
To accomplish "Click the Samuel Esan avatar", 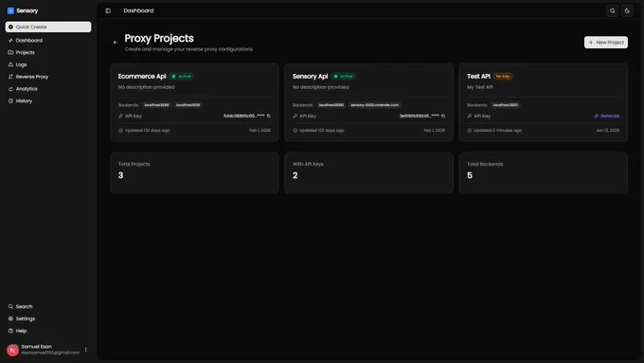I will [x=12, y=350].
